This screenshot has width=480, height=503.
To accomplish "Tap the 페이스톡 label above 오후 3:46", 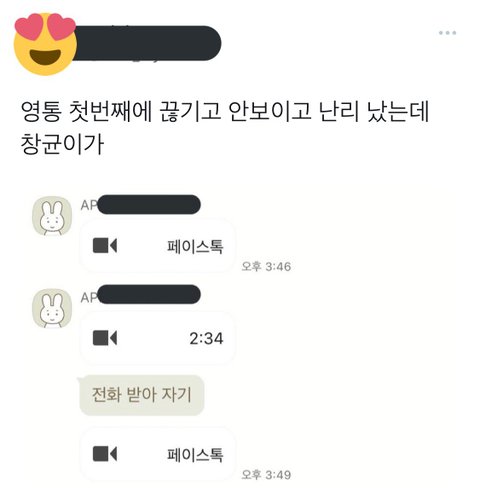I will (x=195, y=247).
